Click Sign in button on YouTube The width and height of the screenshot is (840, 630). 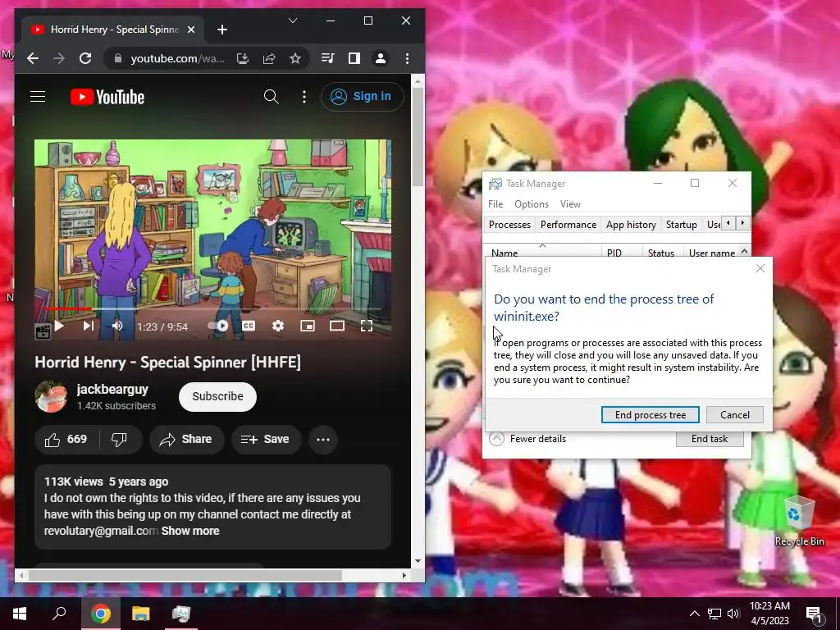pos(362,97)
